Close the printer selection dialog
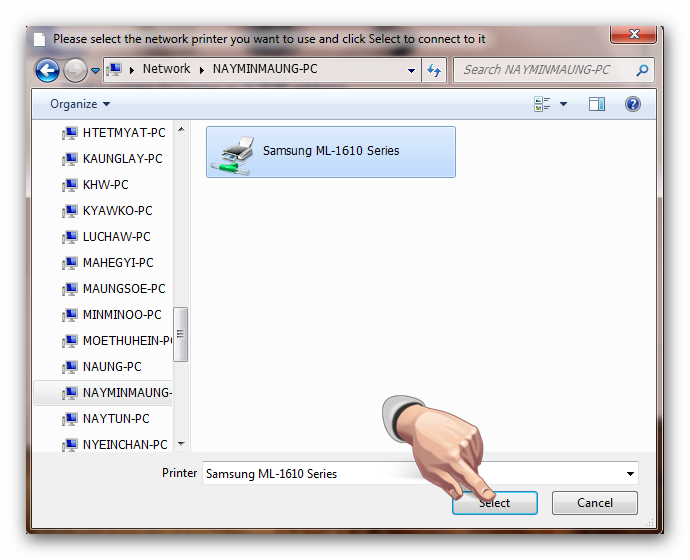 coord(634,34)
